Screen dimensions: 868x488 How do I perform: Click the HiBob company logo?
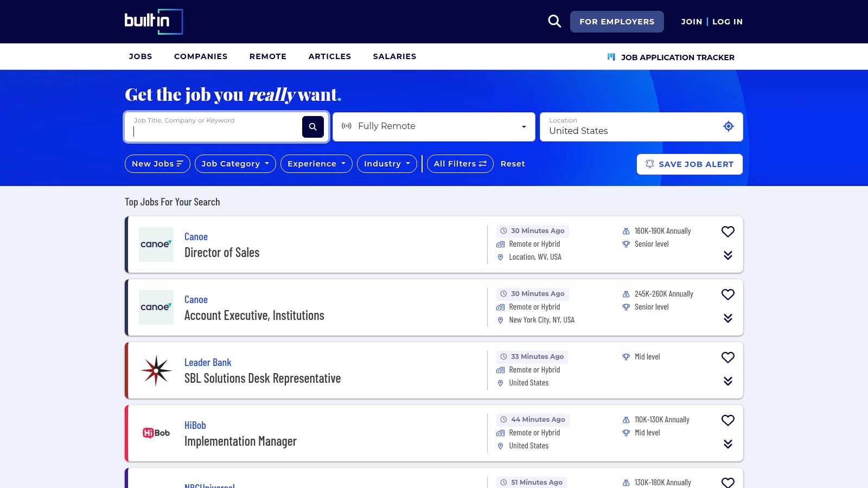(156, 433)
